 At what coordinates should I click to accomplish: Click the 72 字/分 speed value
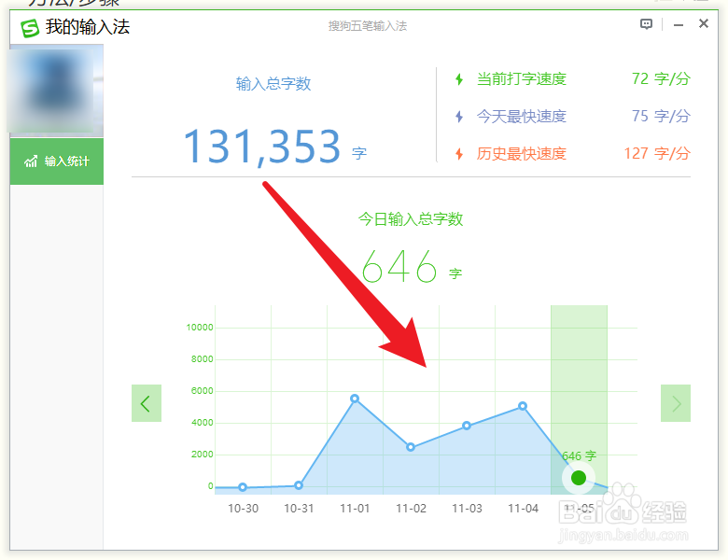click(661, 79)
